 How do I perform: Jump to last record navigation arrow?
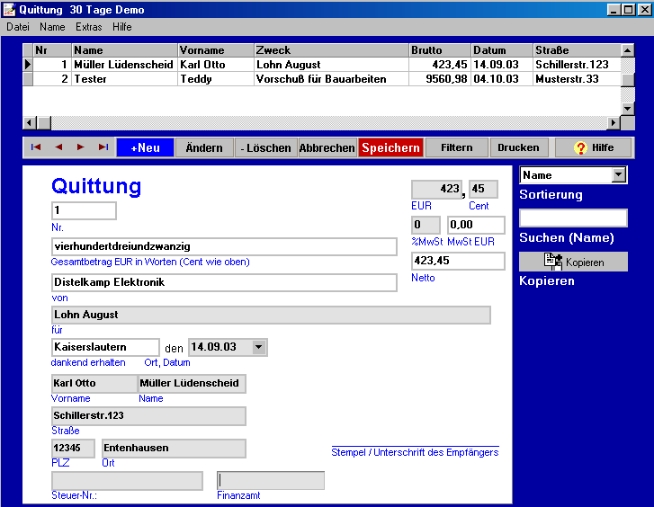(x=103, y=147)
